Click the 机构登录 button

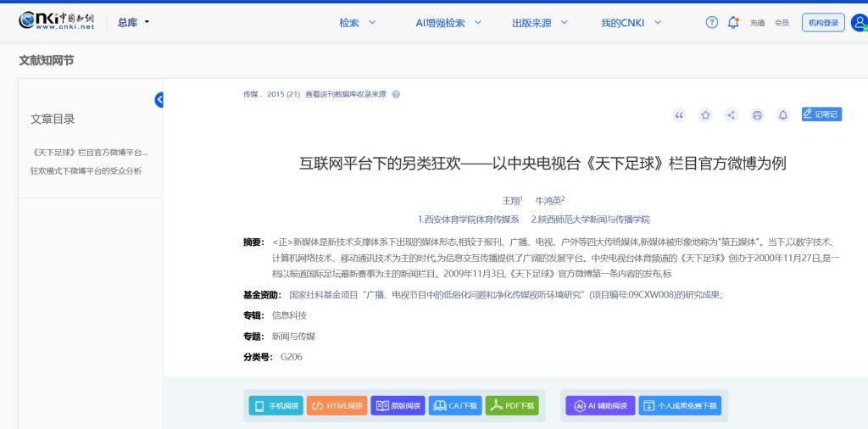(x=823, y=23)
